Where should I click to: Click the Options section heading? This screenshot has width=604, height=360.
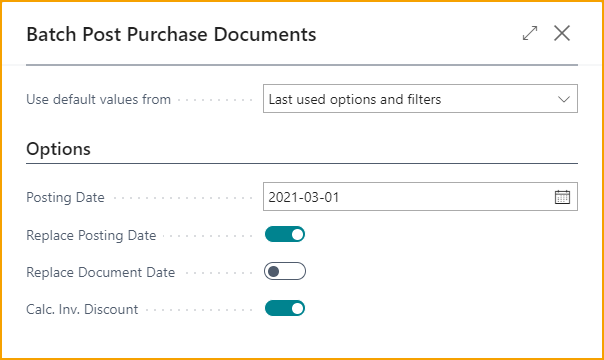pyautogui.click(x=59, y=149)
